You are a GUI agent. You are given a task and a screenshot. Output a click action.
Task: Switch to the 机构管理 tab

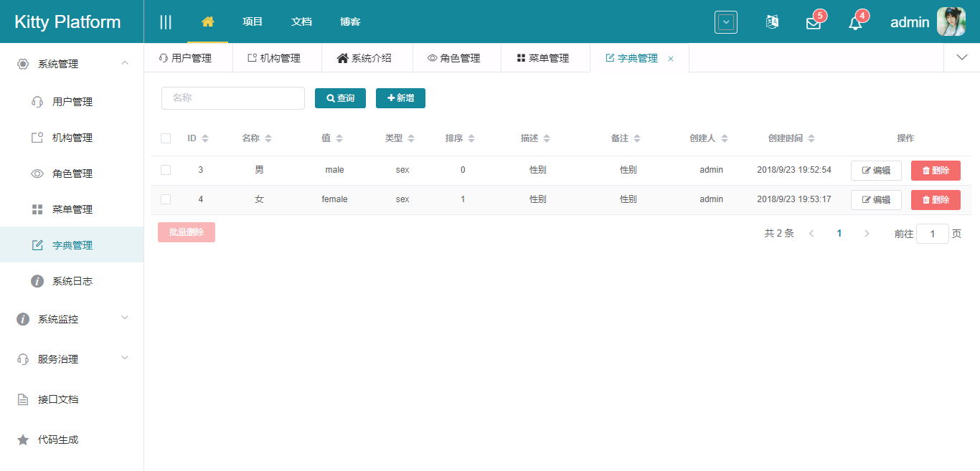click(x=277, y=58)
